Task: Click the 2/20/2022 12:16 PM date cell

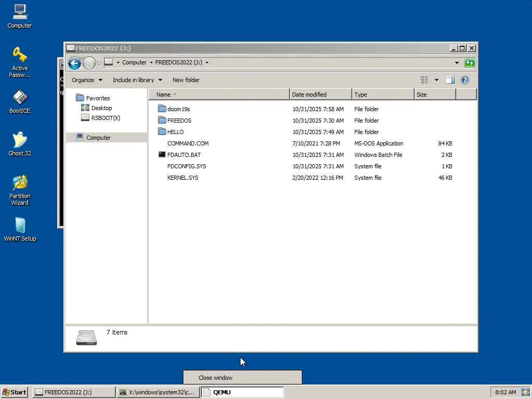Action: (x=317, y=178)
